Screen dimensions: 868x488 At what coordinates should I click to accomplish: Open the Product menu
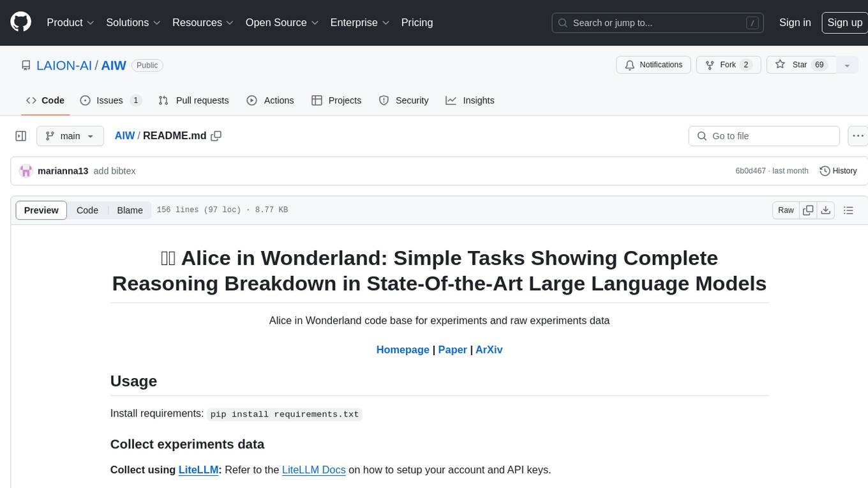point(70,22)
